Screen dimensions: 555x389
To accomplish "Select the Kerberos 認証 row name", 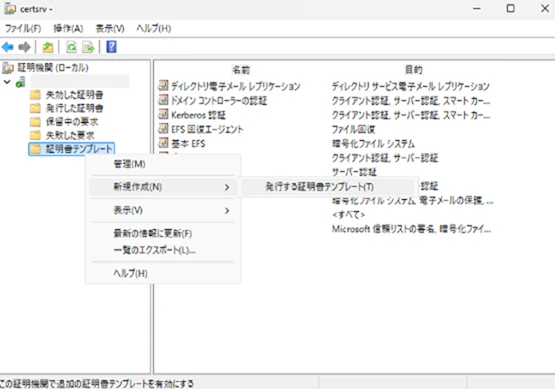I will (x=198, y=115).
